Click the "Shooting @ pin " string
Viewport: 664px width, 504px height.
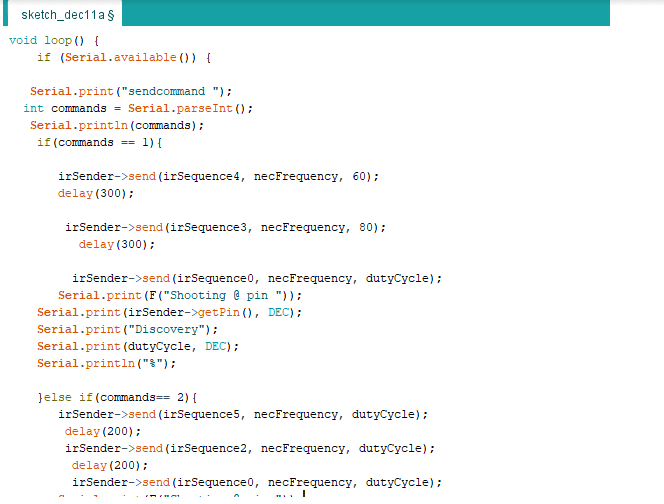(232, 296)
